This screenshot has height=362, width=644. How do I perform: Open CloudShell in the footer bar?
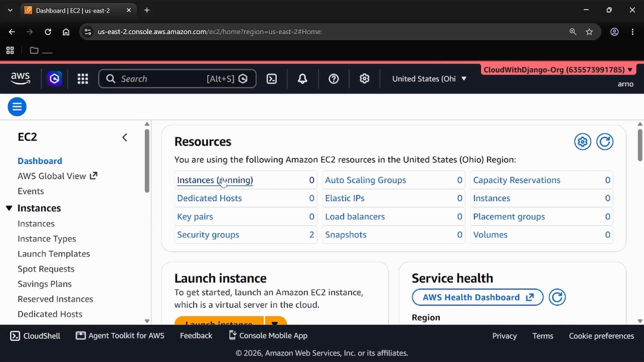[35, 336]
